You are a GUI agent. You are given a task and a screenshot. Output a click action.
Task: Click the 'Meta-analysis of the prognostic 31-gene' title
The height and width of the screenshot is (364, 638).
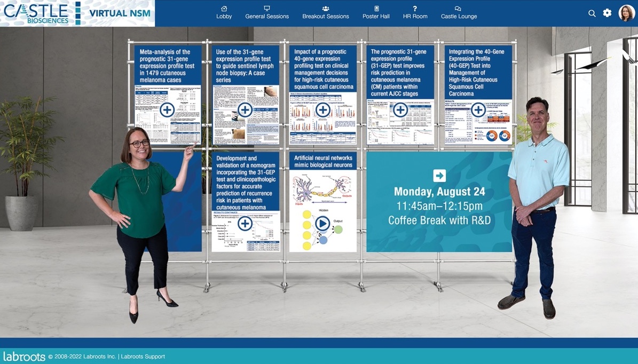coord(167,66)
